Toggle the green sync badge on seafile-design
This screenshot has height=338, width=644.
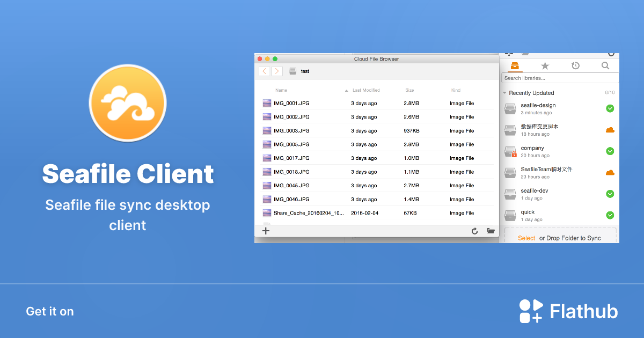[610, 108]
